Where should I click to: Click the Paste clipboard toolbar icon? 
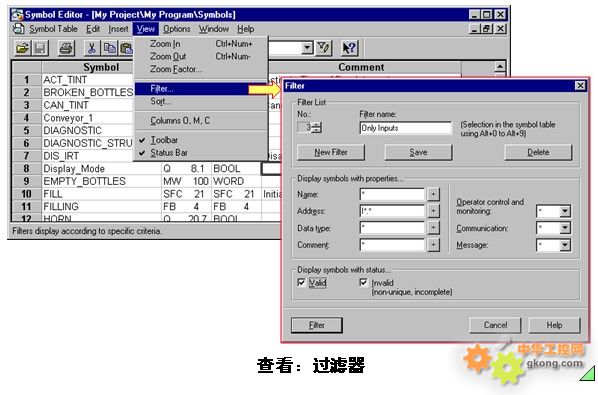coord(126,48)
